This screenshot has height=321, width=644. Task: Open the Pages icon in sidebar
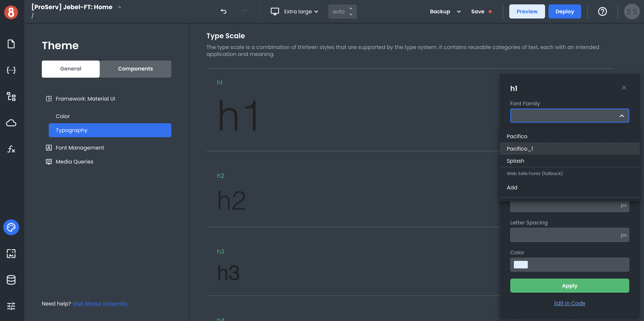(11, 44)
